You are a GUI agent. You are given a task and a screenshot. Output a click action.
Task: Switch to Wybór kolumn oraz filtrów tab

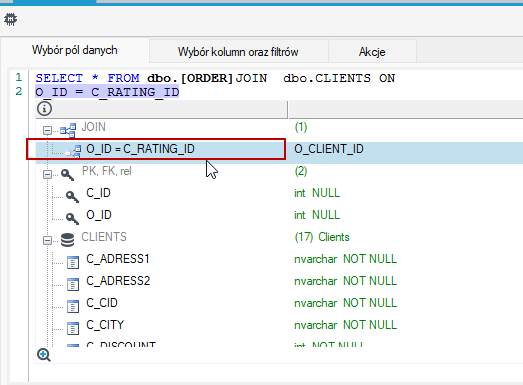(238, 52)
